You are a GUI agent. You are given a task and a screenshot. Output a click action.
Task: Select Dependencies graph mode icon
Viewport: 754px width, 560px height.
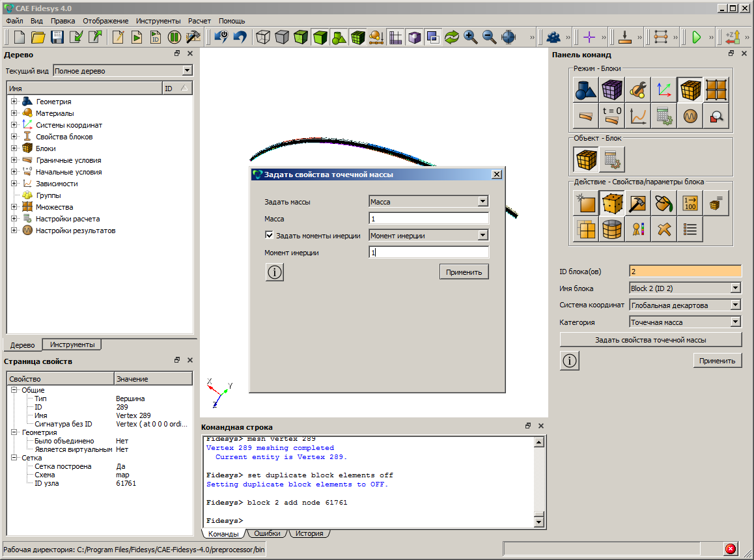click(638, 116)
